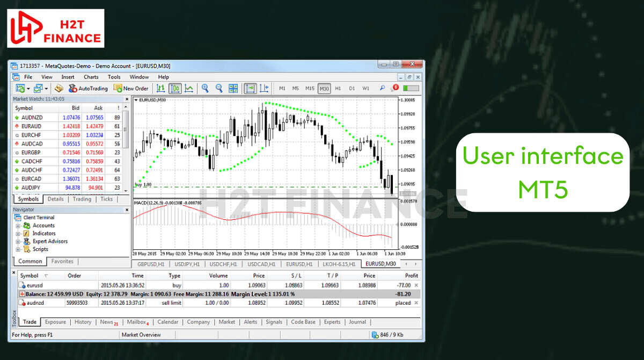Open the Tools menu
The image size is (644, 360).
[x=114, y=77]
